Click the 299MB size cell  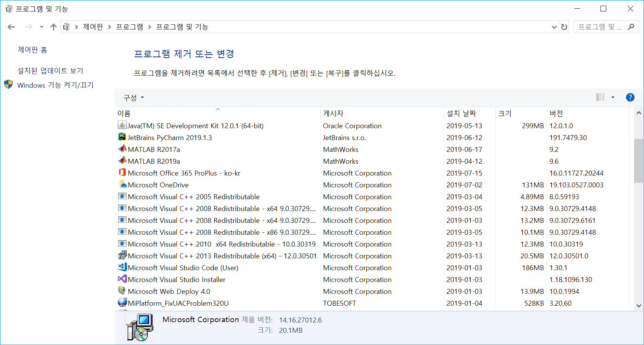pos(533,126)
